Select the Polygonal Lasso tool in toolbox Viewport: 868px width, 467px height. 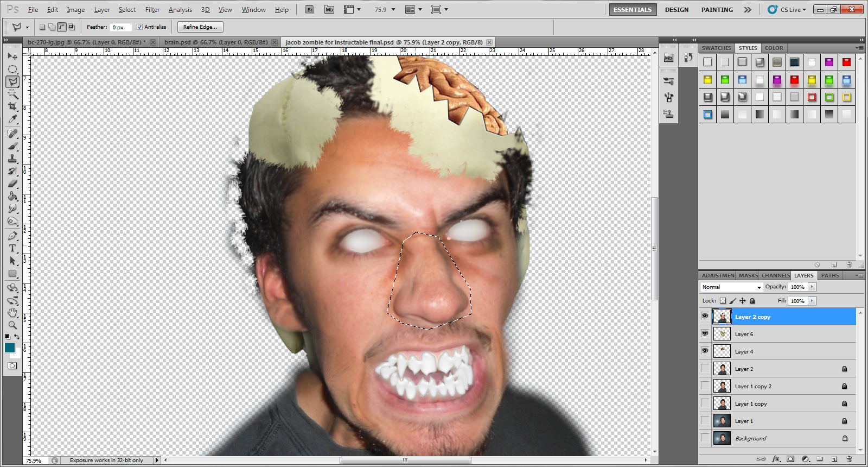(12, 81)
